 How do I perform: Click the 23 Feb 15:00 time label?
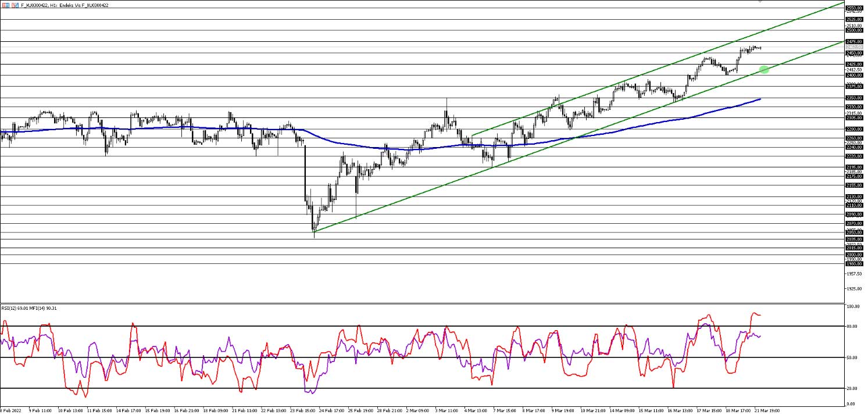click(x=302, y=410)
